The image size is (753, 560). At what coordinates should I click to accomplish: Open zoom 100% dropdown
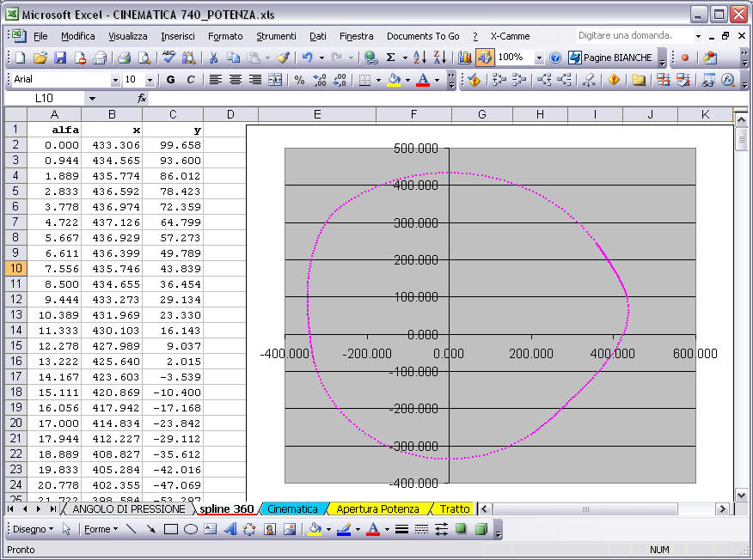tap(539, 58)
